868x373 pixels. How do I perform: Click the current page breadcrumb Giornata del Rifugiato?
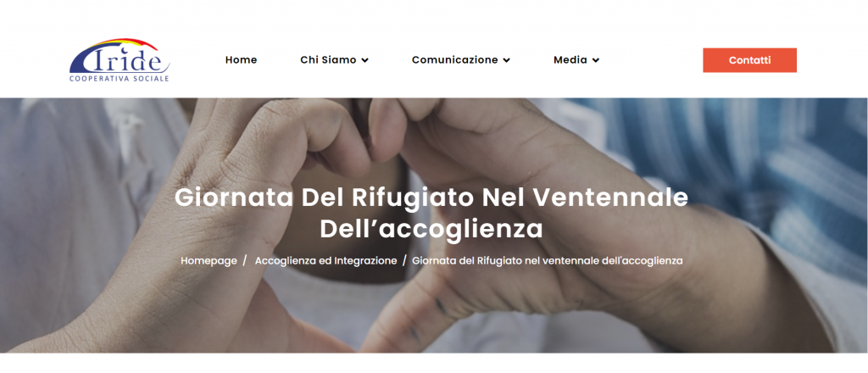[548, 260]
